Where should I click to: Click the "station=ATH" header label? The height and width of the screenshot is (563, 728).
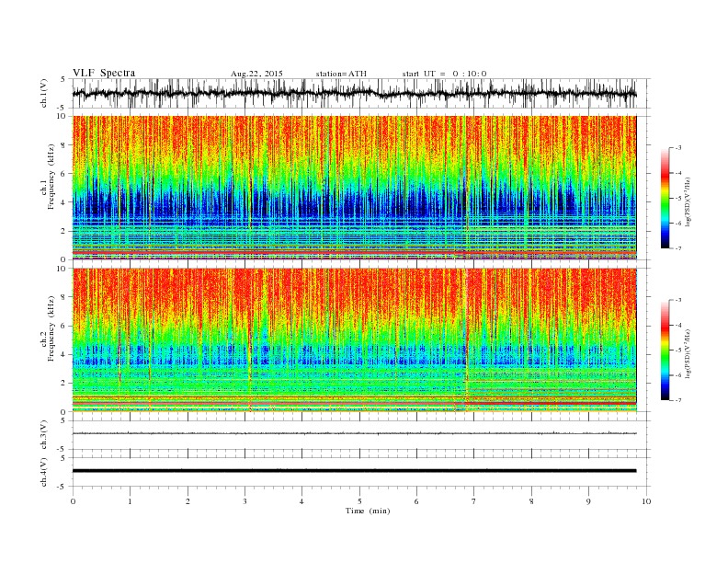coord(341,74)
